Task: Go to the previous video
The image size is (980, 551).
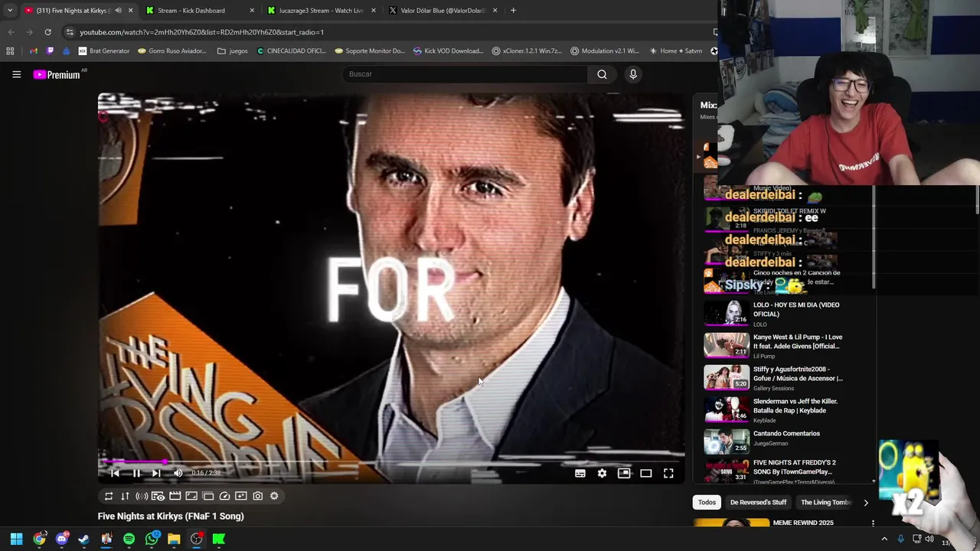Action: tap(115, 473)
